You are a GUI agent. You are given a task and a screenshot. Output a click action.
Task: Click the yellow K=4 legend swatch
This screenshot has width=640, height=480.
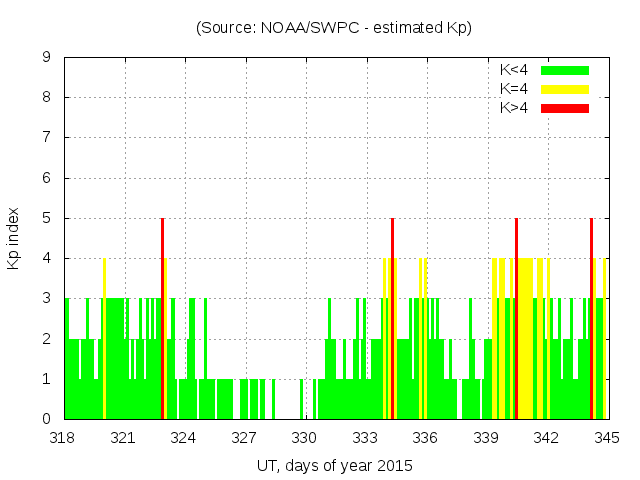pos(565,89)
